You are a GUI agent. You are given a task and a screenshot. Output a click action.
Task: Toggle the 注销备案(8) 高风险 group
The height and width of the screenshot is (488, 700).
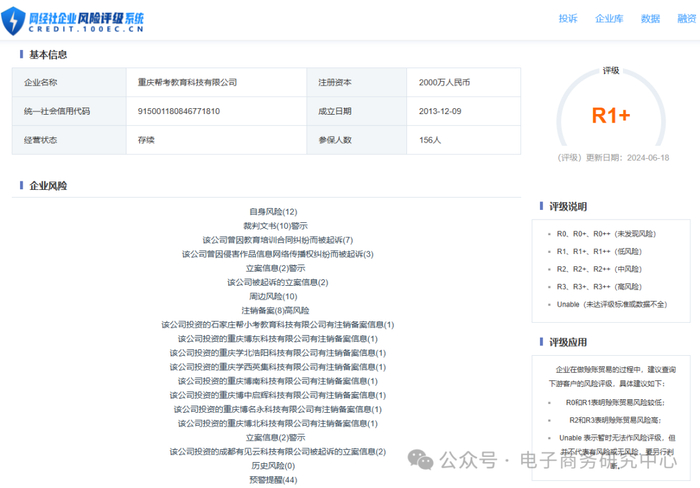[274, 311]
